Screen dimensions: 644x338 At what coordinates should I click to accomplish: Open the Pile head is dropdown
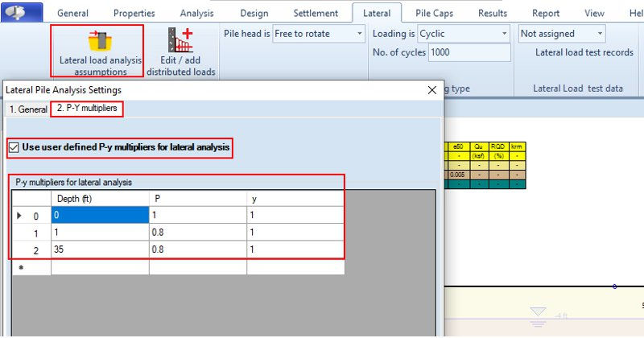(x=318, y=34)
